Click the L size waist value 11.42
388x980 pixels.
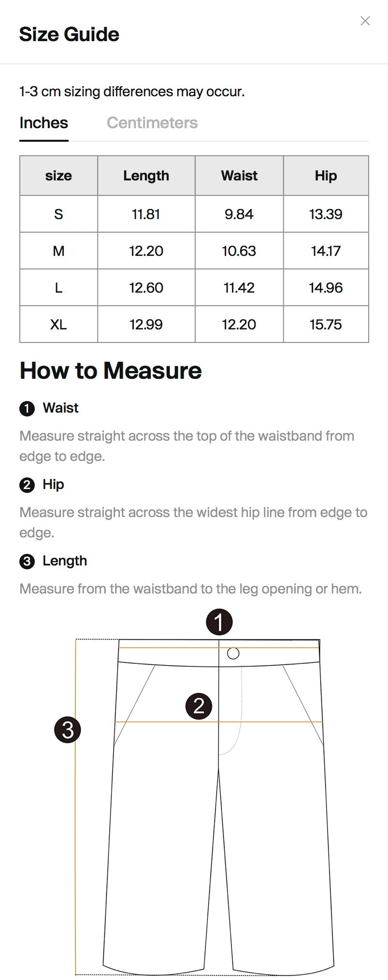[x=239, y=288]
